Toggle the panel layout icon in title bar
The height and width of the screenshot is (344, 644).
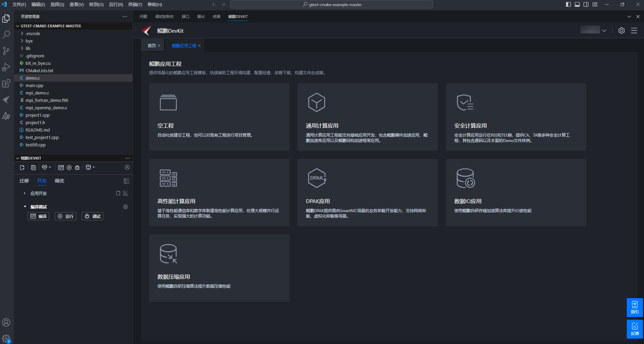click(577, 4)
